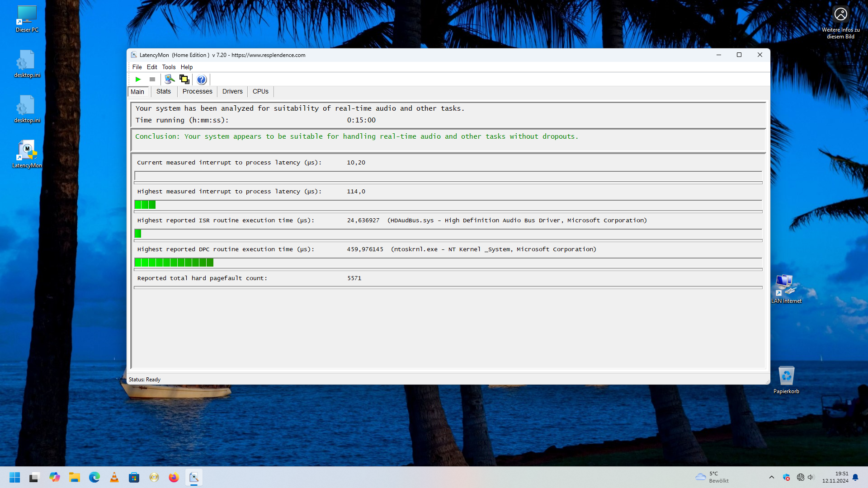
Task: Click the weather widget showing 5°C Bewölkt
Action: click(x=712, y=477)
